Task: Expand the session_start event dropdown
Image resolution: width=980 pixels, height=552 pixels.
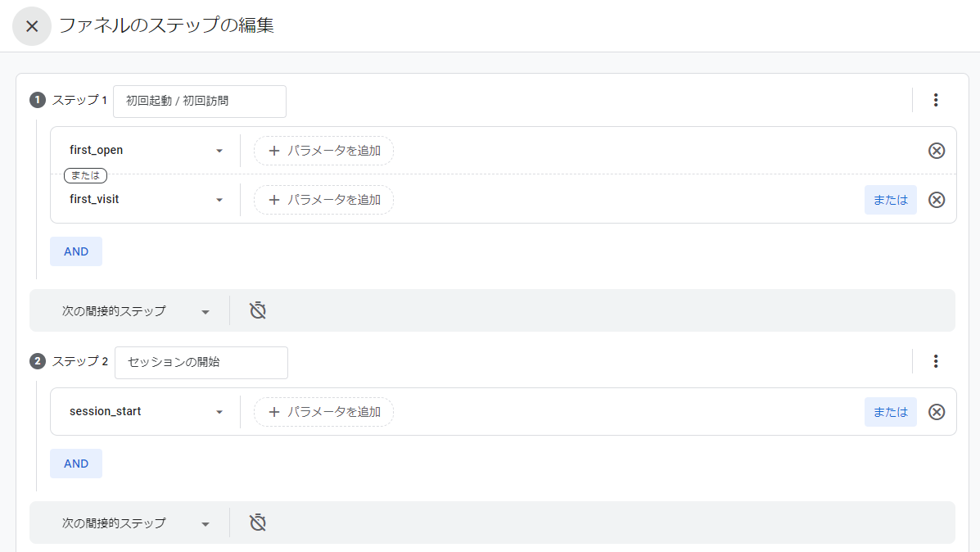Action: click(219, 412)
